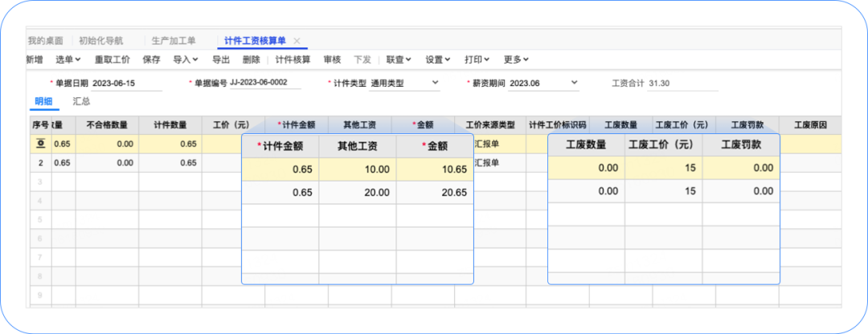Image resolution: width=868 pixels, height=334 pixels.
Task: Click the 工价(元) column header
Action: (233, 125)
